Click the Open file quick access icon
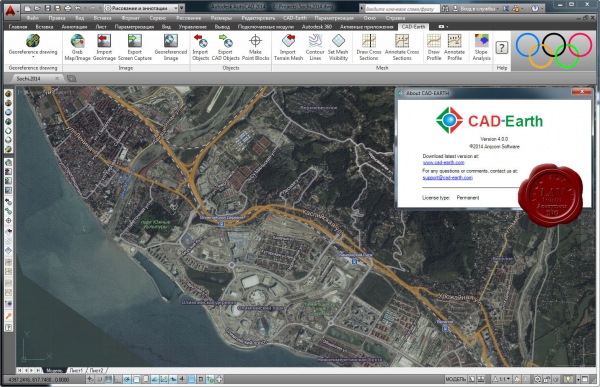Image resolution: width=600 pixels, height=387 pixels. (38, 8)
